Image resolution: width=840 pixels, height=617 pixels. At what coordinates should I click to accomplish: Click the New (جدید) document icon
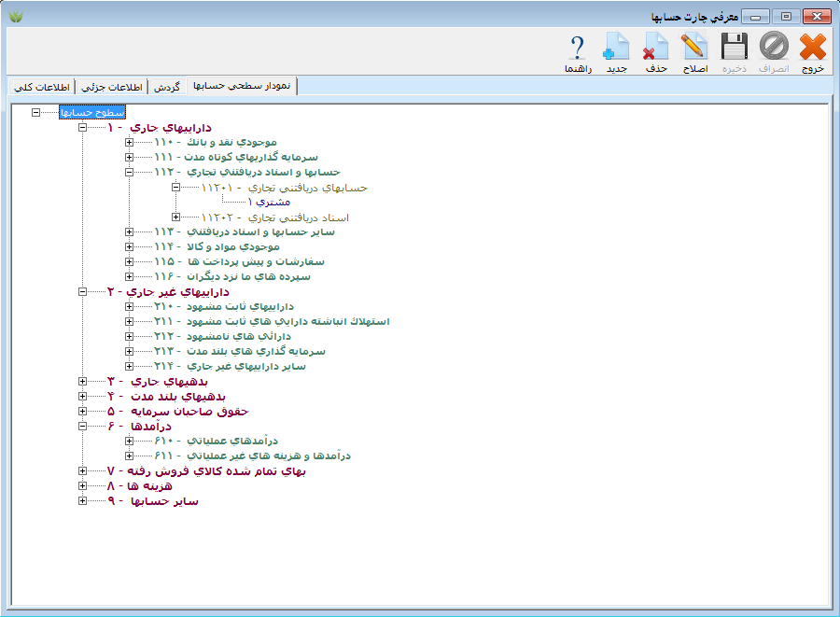[x=617, y=52]
